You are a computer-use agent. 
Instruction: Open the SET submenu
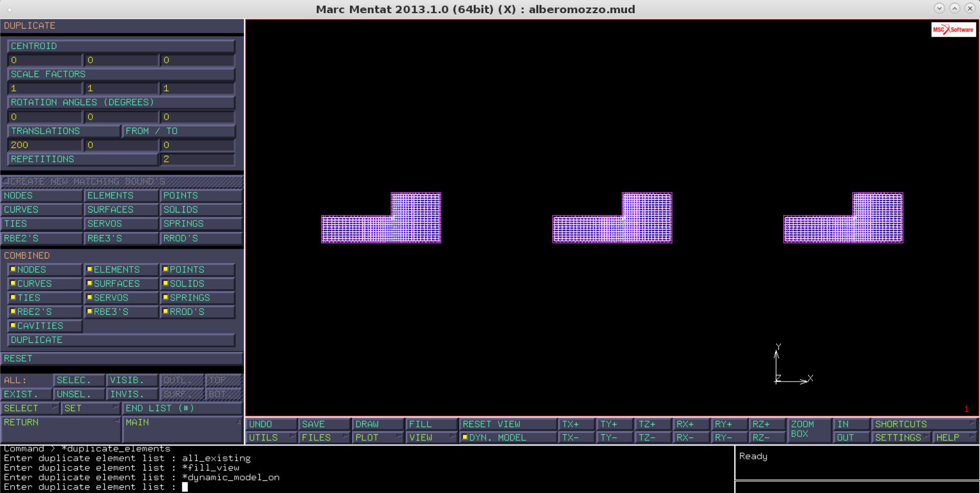[91, 408]
